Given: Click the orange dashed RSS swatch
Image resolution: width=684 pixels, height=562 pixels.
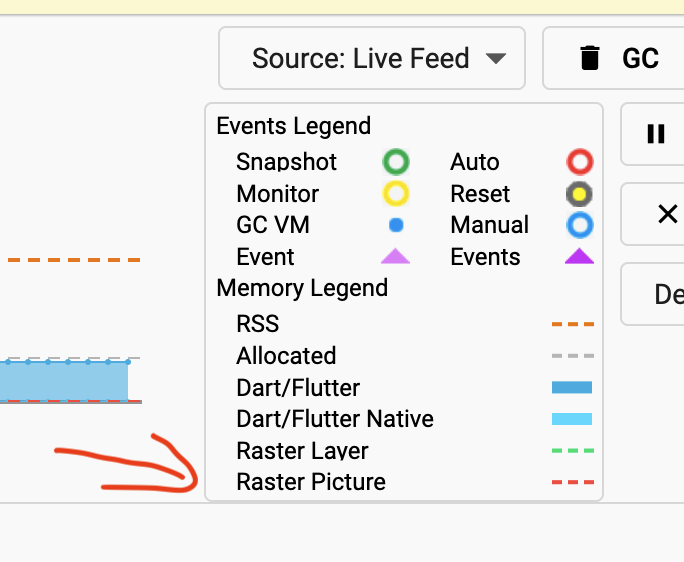Looking at the screenshot, I should click(x=573, y=324).
